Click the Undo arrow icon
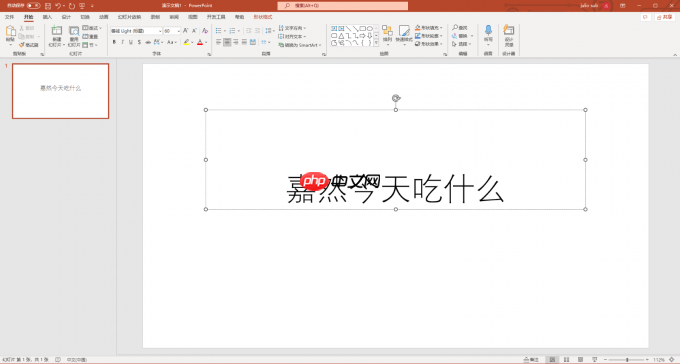The image size is (680, 364). click(x=58, y=6)
